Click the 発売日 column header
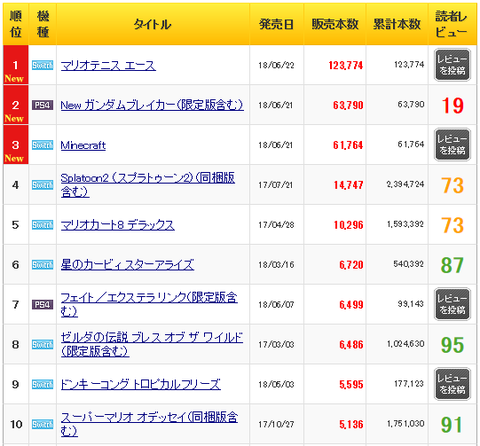480x446 pixels. 276,24
